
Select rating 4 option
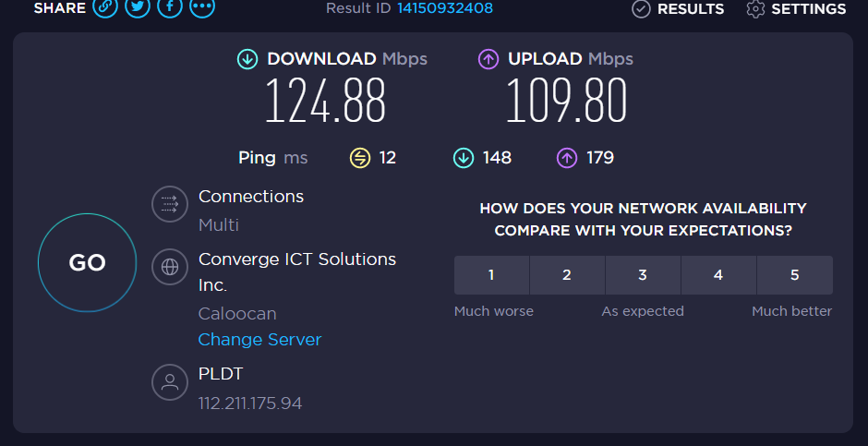718,275
